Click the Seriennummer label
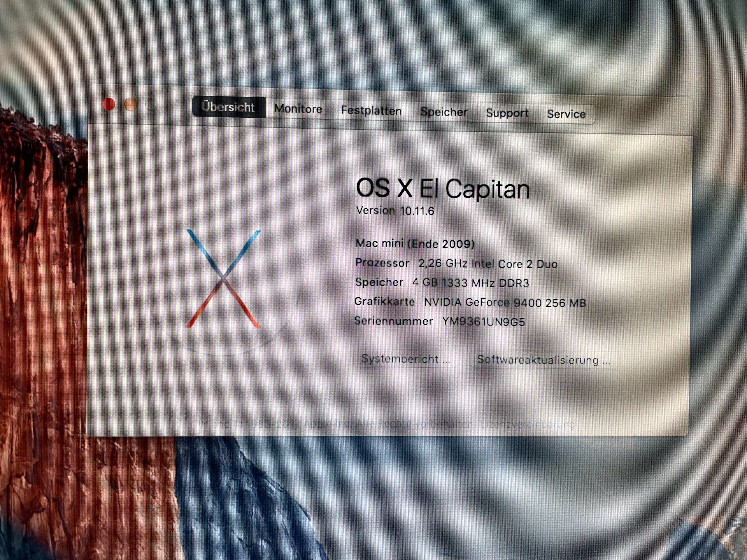Image resolution: width=747 pixels, height=560 pixels. [x=393, y=321]
